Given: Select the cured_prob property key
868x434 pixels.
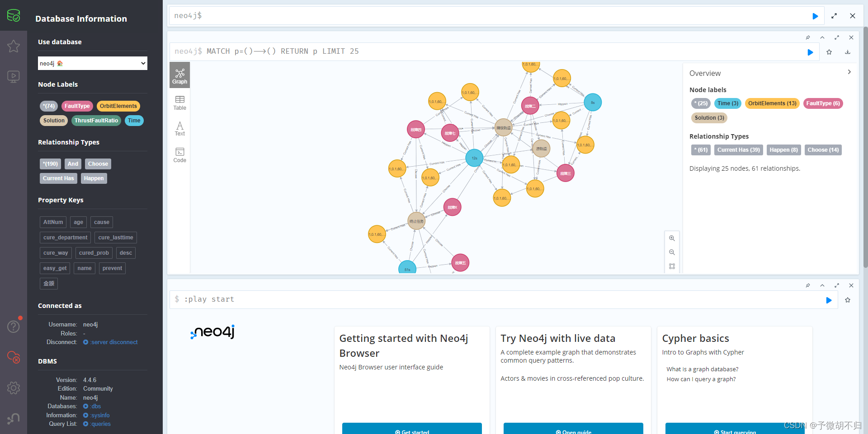Looking at the screenshot, I should click(x=94, y=253).
